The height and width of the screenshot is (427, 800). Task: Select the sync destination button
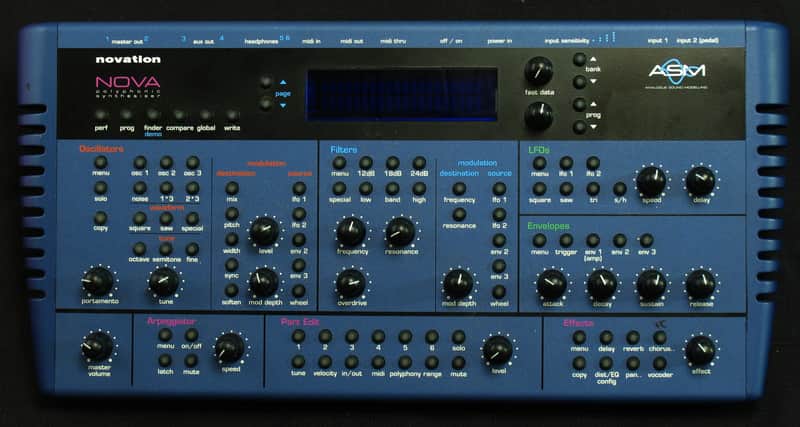tap(232, 265)
